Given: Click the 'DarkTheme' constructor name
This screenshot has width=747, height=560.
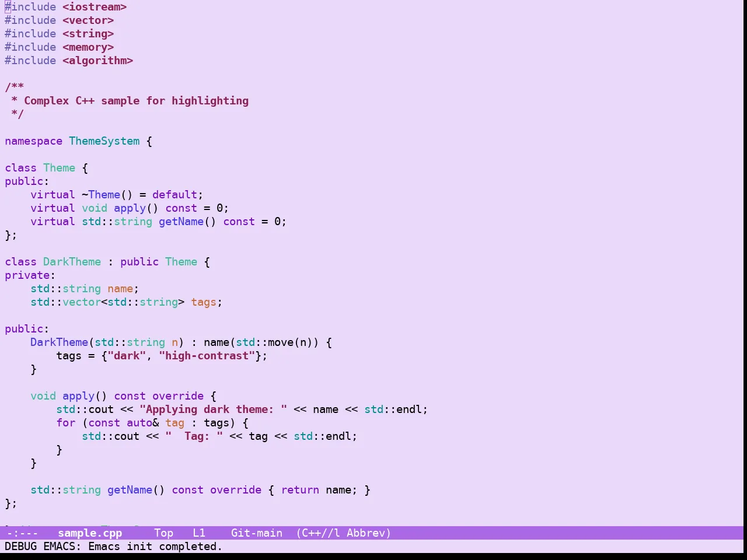Looking at the screenshot, I should [59, 342].
